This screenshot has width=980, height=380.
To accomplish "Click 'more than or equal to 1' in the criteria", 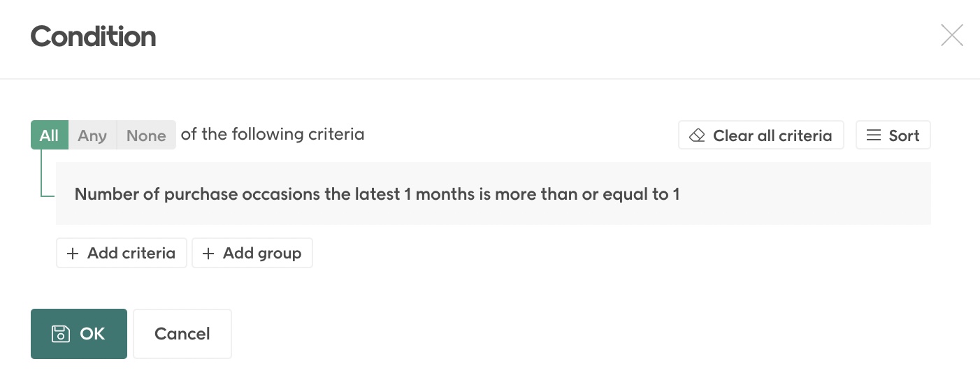I will pyautogui.click(x=587, y=194).
